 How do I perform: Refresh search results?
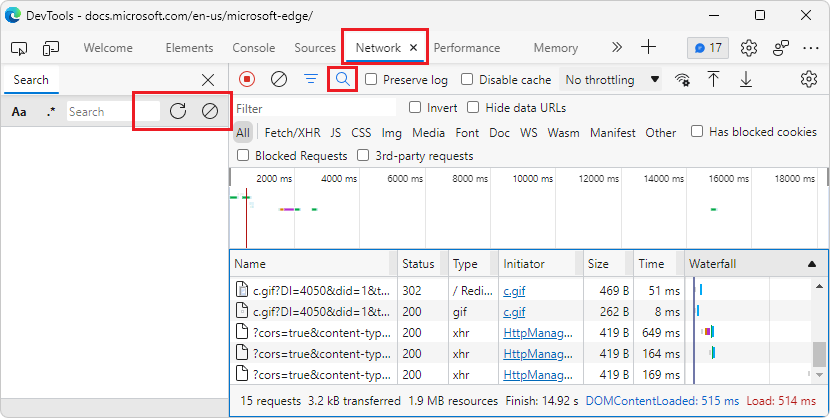[x=178, y=111]
